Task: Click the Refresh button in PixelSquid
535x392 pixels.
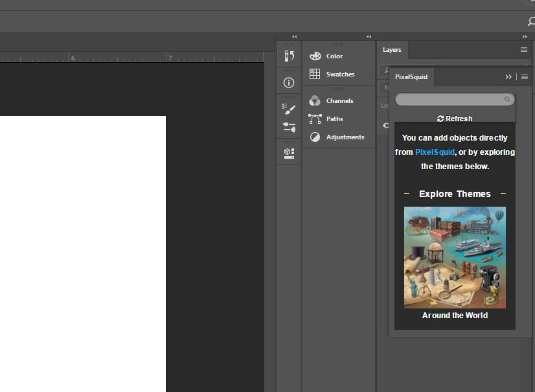Action: tap(455, 118)
